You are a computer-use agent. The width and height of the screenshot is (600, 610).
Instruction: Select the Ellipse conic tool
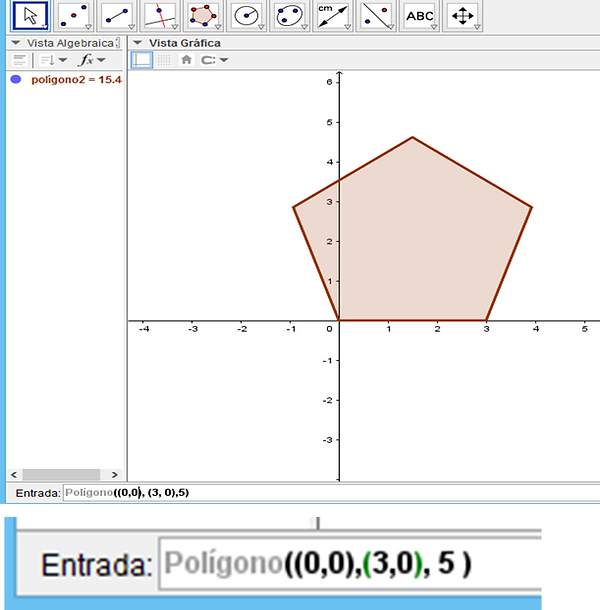pyautogui.click(x=289, y=16)
